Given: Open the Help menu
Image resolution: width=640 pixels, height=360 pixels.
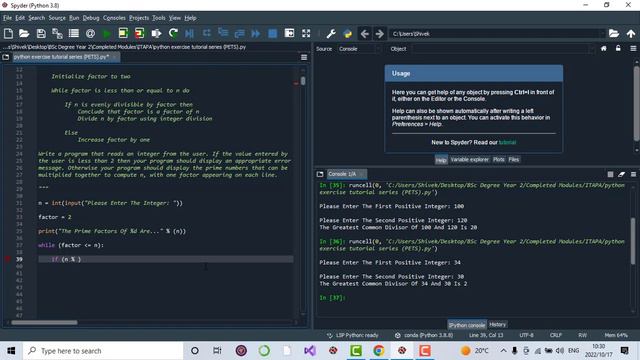Looking at the screenshot, I should point(190,18).
